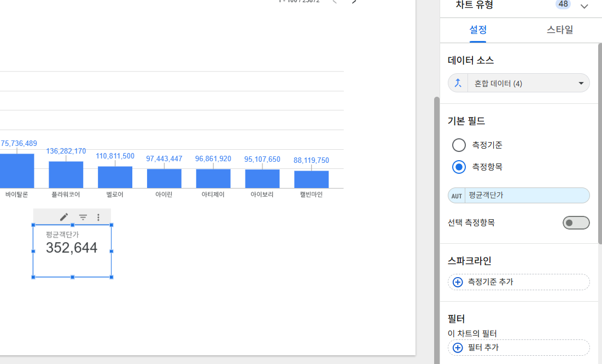Click the 스파크라인 section heading
The height and width of the screenshot is (364, 602).
[470, 261]
